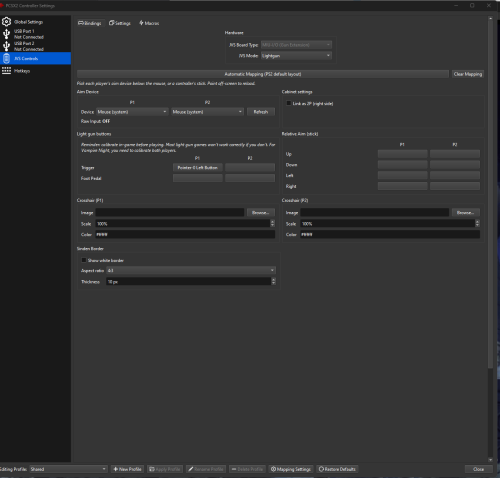Screen dimensions: 500x478
Task: Open the Hotkeys keyboard icon
Action: (x=6, y=71)
